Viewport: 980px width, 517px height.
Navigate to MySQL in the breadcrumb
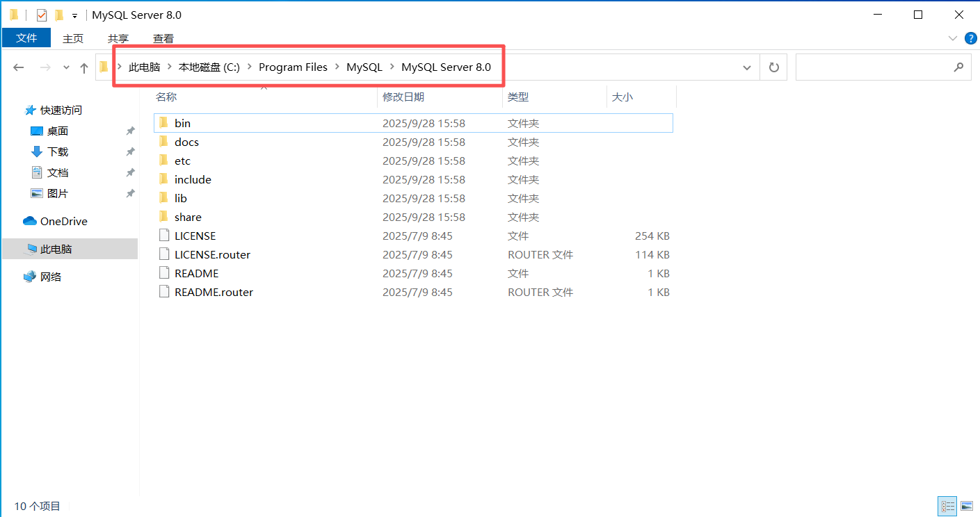tap(364, 67)
